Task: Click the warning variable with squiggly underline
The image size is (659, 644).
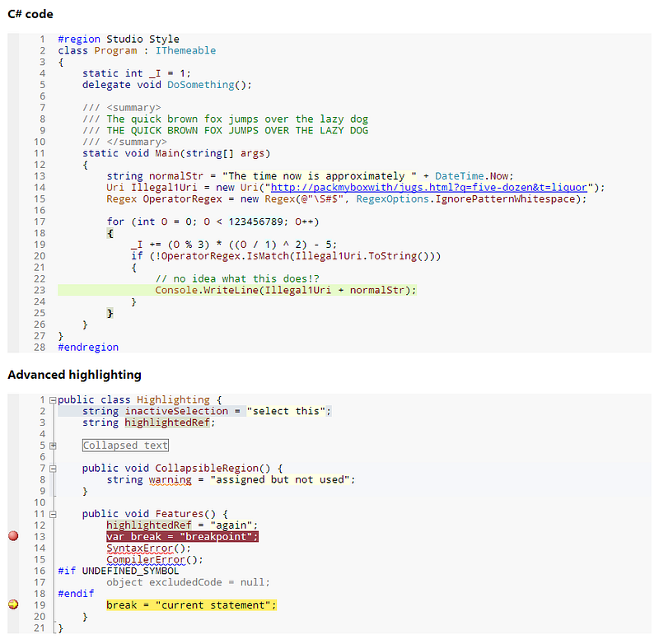Action: 170,480
